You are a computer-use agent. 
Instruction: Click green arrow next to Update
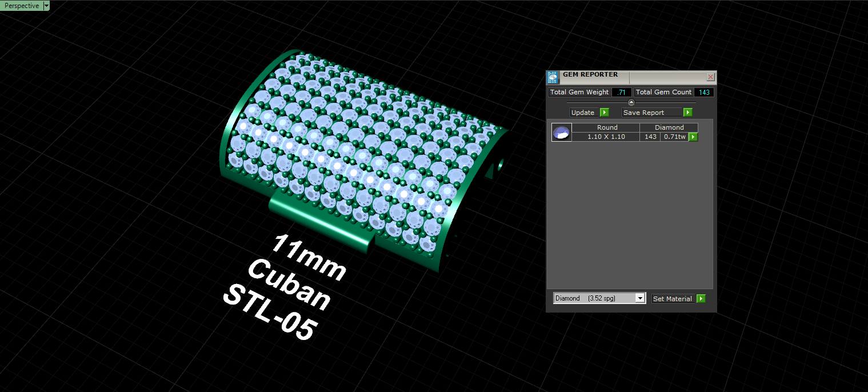pyautogui.click(x=605, y=113)
